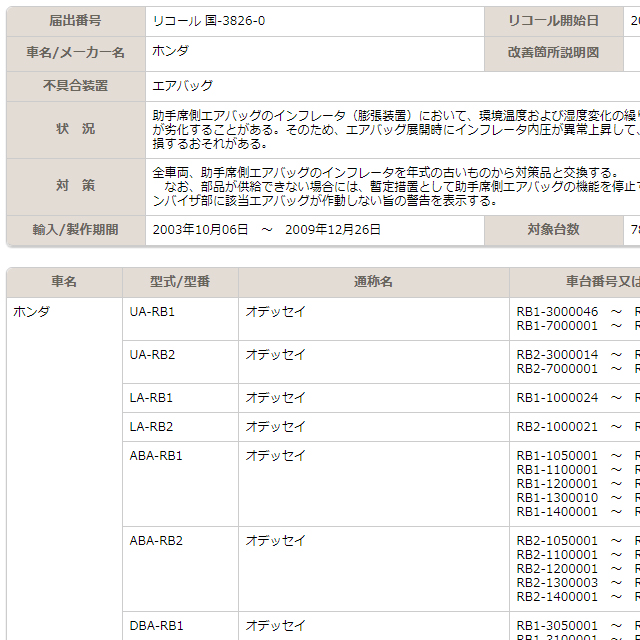640x640 pixels.
Task: Click the 輸入/製作期間 label
Action: 76,230
